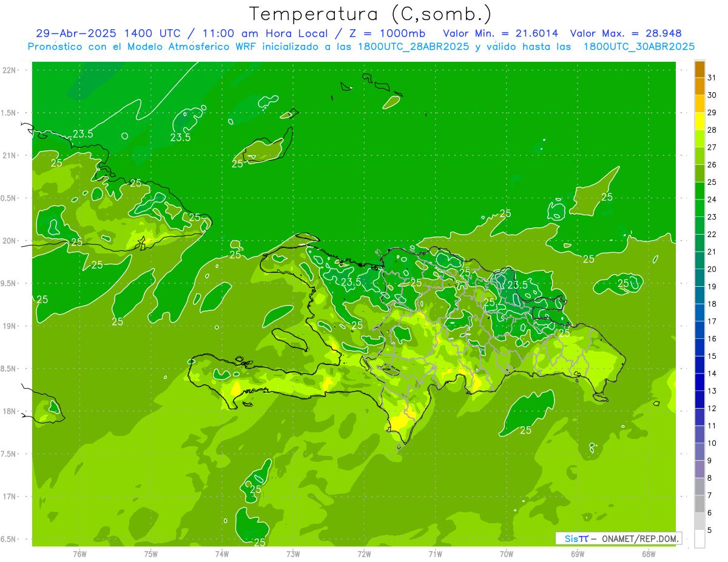This screenshot has width=728, height=562.
Task: Click the 17N latitude axis label
Action: tap(10, 497)
